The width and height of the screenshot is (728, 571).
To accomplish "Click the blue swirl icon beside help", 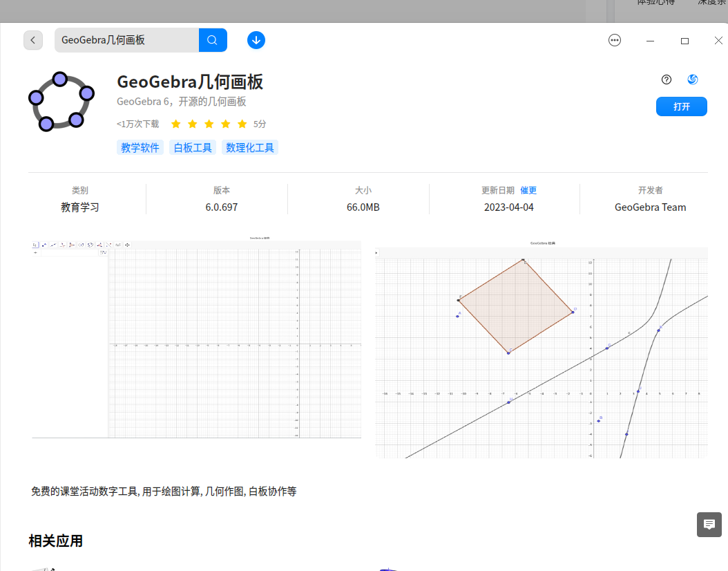I will 692,79.
